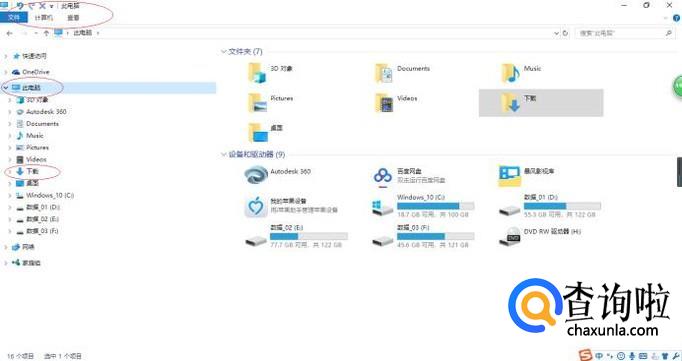This screenshot has height=361, width=682.
Task: Click the help question mark icon
Action: [x=676, y=18]
